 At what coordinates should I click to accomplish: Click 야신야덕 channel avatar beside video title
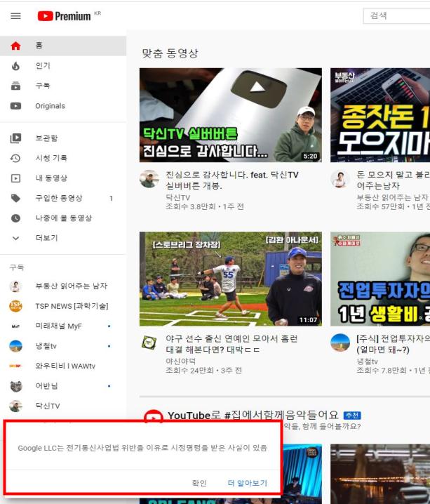(149, 343)
